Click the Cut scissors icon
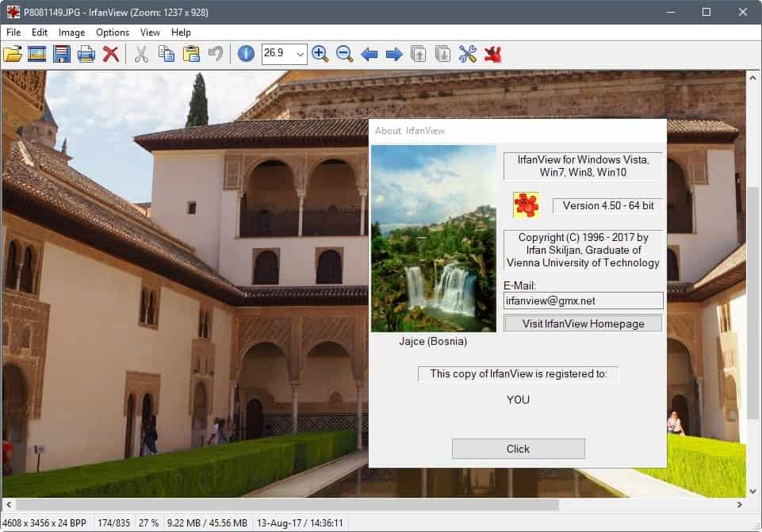 point(141,54)
